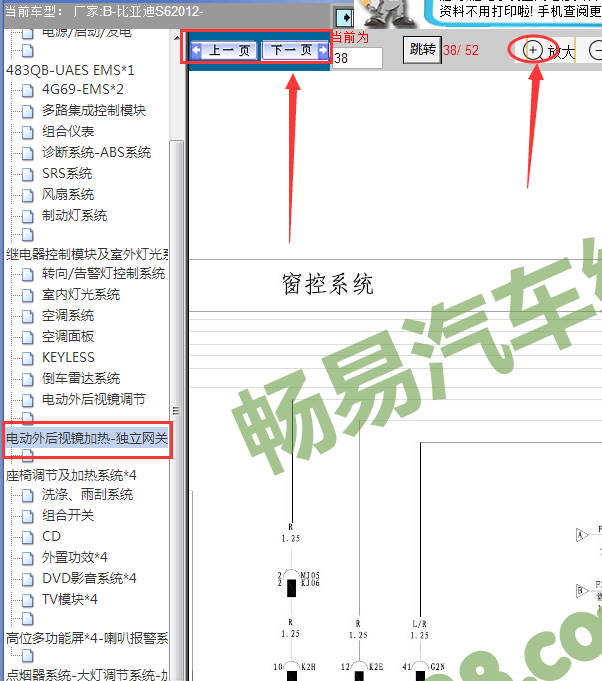Screen dimensions: 602x681
Task: Click the document icon next to 4G69-EMS*2
Action: (x=28, y=90)
